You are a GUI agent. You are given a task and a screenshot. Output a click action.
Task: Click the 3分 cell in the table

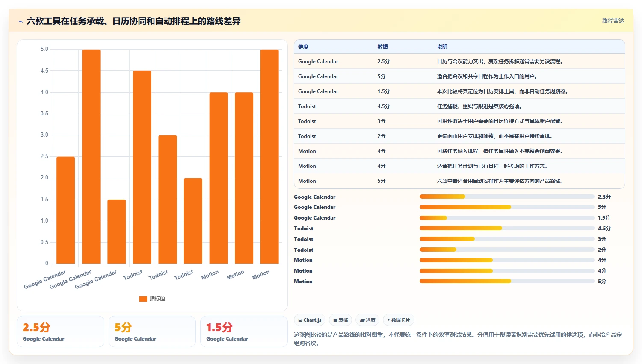pos(382,121)
